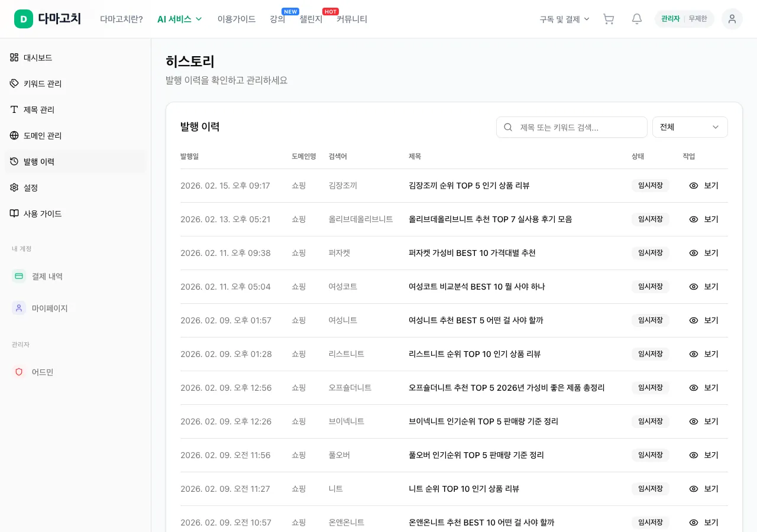Image resolution: width=757 pixels, height=532 pixels.
Task: Click the 제목 관리 T icon
Action: point(14,109)
